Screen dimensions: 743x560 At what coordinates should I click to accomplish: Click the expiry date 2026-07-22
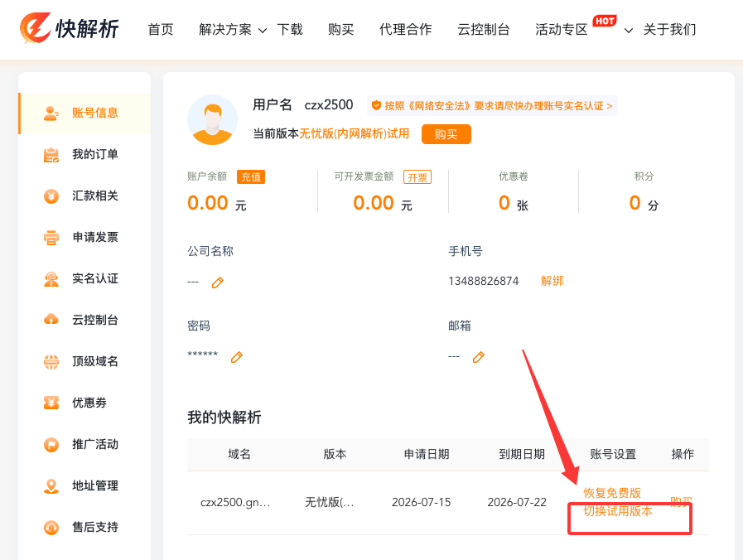[517, 502]
